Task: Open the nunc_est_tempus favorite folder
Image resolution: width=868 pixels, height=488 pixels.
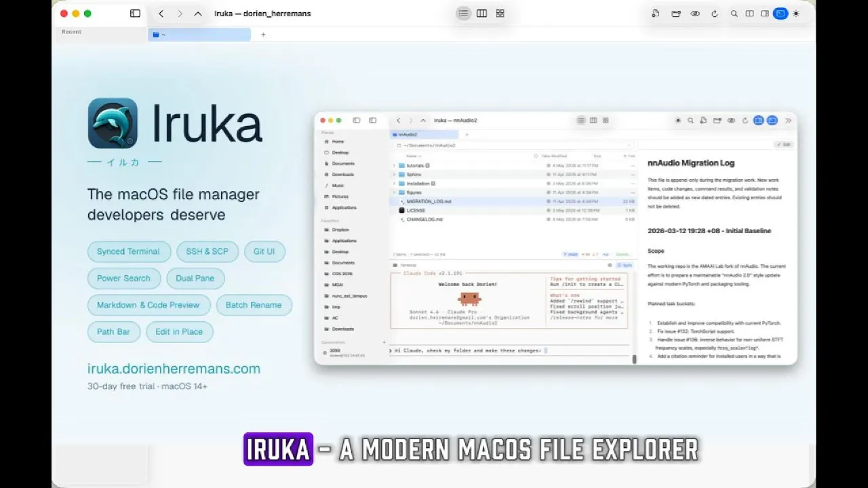Action: (350, 296)
